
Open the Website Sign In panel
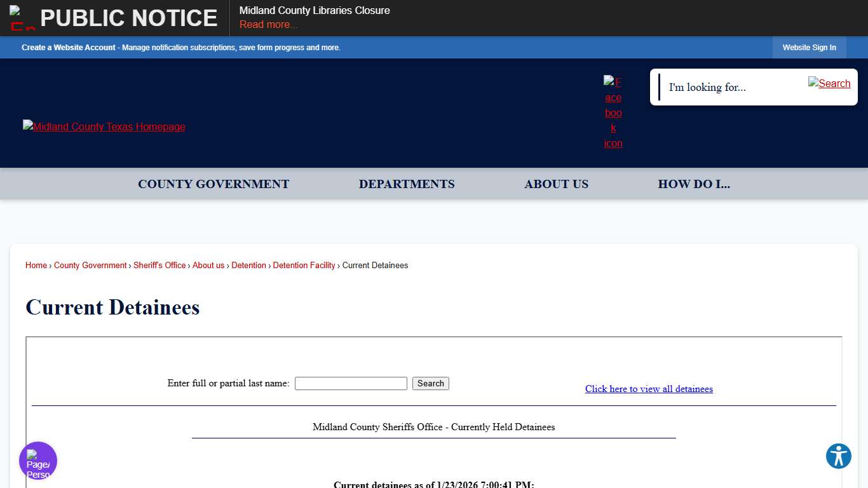(x=809, y=47)
